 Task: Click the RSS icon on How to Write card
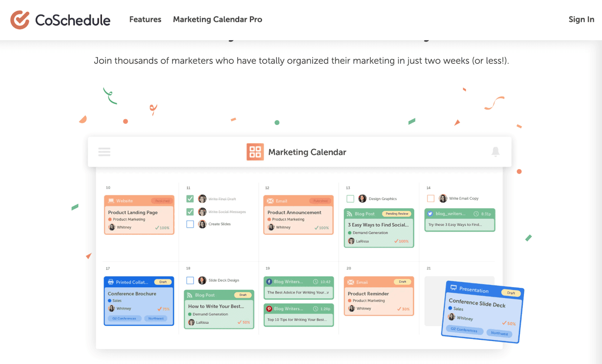pyautogui.click(x=190, y=295)
